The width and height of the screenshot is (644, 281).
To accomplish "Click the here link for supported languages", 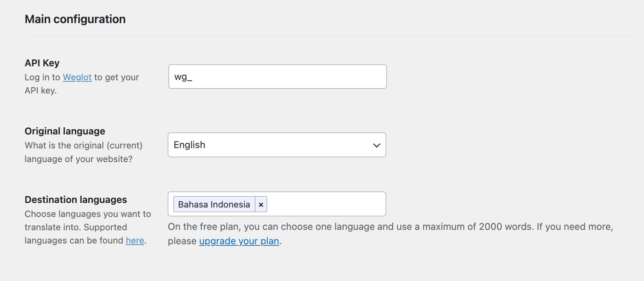I will click(x=135, y=240).
